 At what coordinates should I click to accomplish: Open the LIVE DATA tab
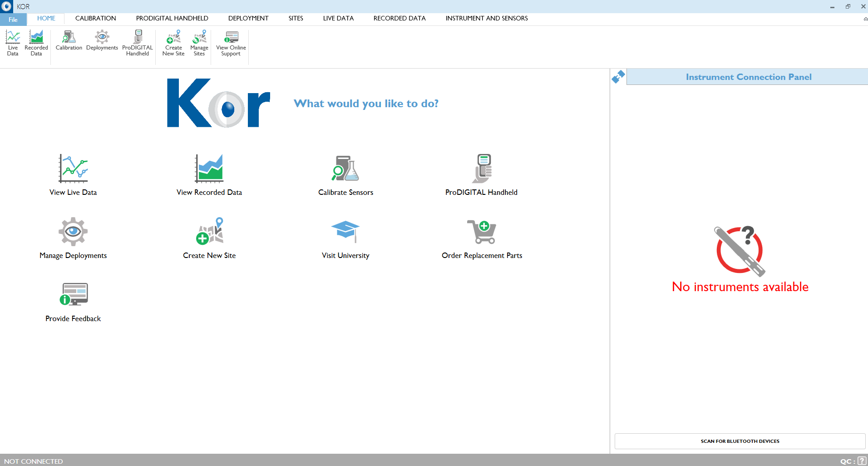coord(338,19)
